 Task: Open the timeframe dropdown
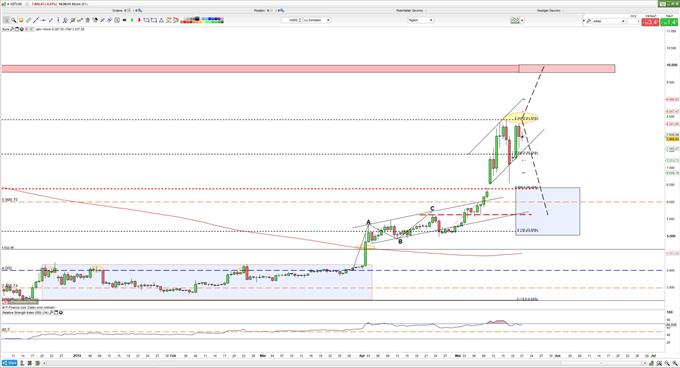420,20
